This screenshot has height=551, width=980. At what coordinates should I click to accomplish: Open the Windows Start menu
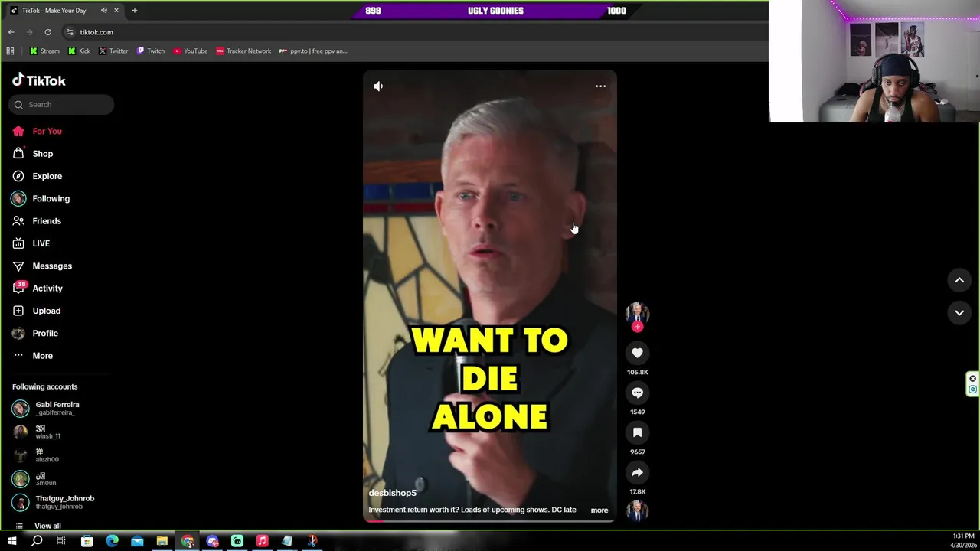tap(11, 541)
